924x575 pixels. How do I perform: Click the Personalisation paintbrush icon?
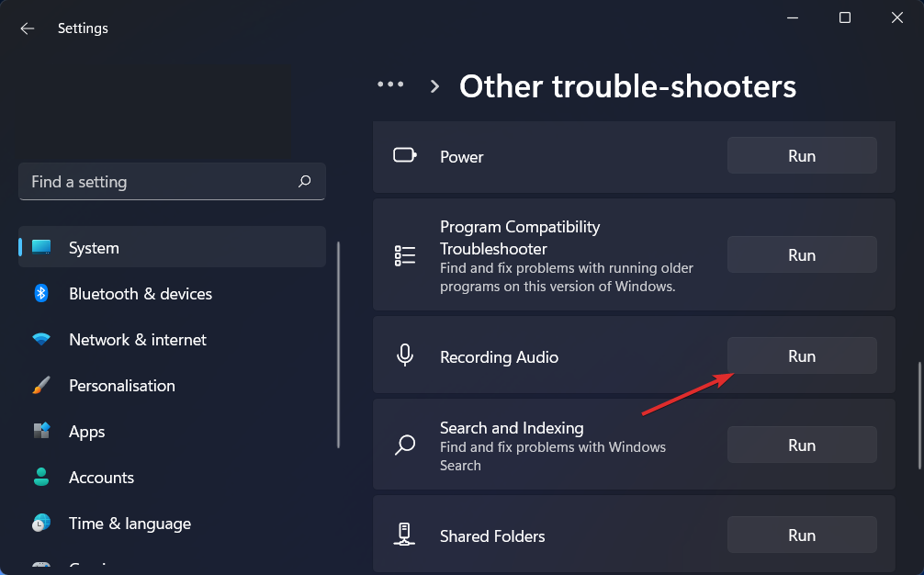tap(41, 386)
